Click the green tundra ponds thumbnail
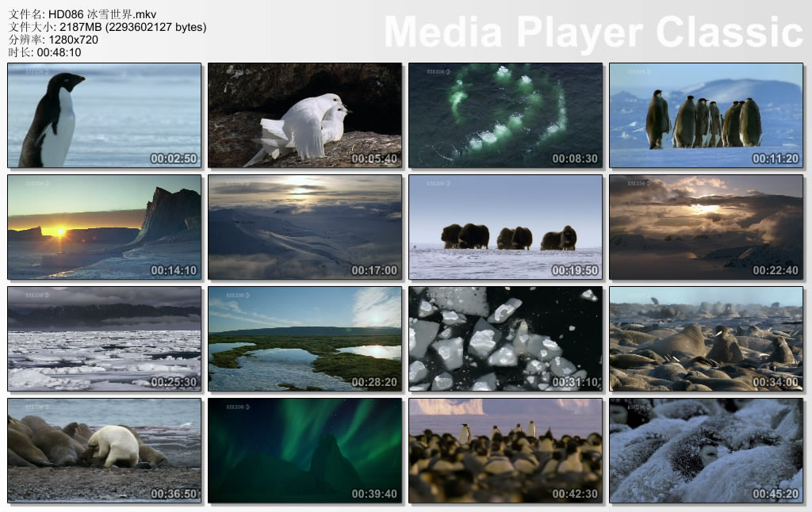Viewport: 812px width, 512px height. pyautogui.click(x=304, y=339)
